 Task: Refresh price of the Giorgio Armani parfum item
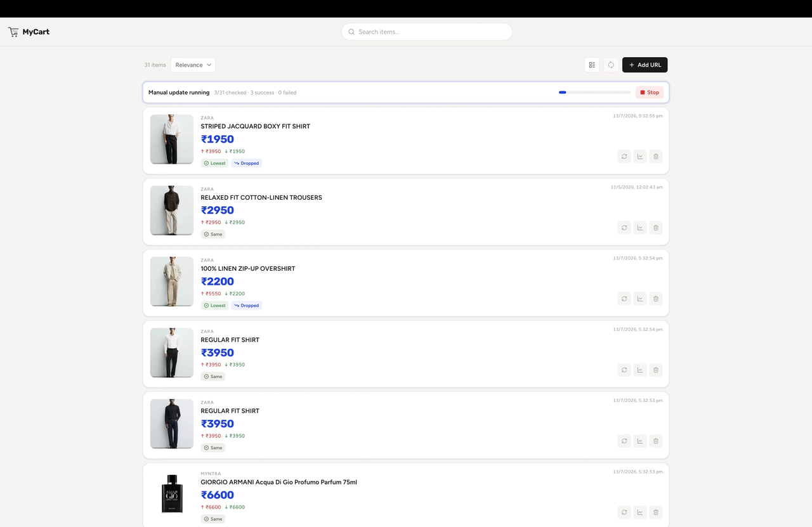pos(624,512)
